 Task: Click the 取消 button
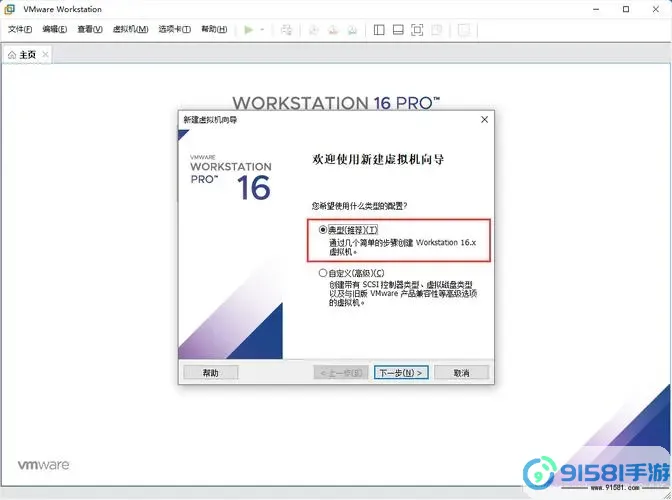[462, 373]
